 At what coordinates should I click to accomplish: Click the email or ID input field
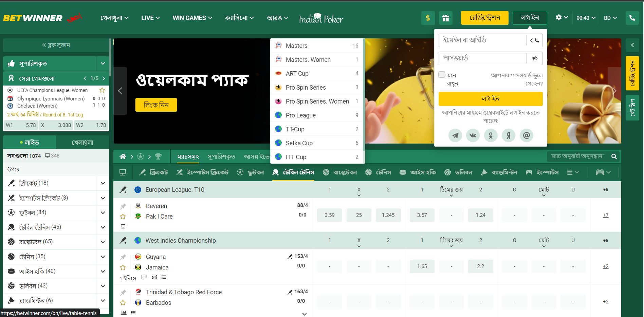(482, 40)
